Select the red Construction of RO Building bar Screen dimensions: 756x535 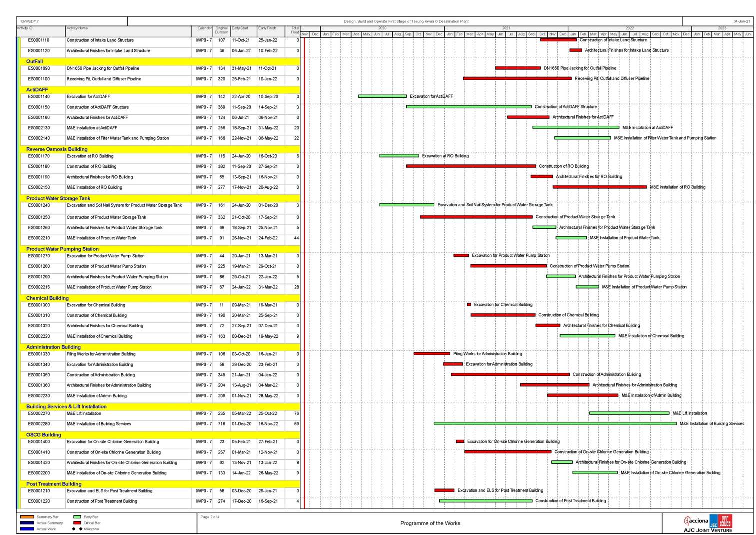point(471,166)
